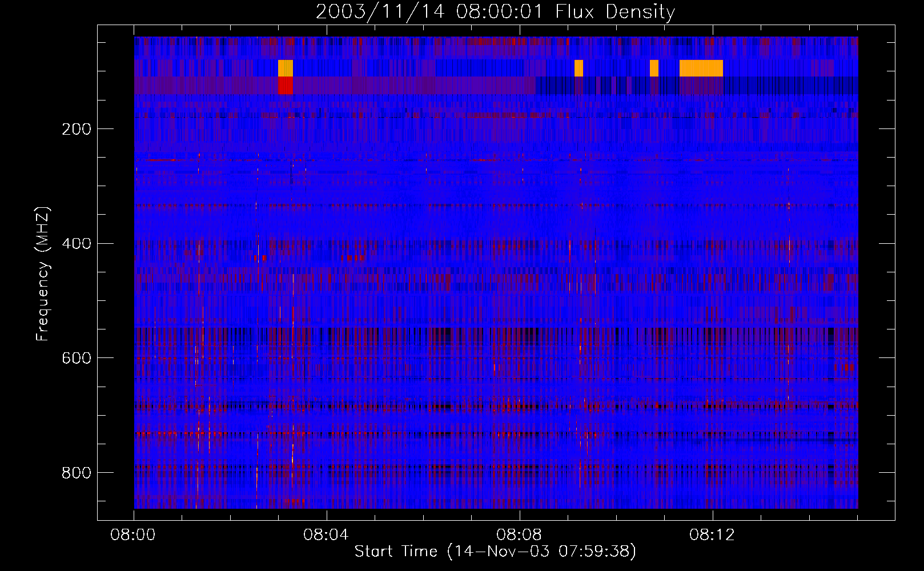
Task: Click the 600 frequency tick label
Action: [x=77, y=358]
